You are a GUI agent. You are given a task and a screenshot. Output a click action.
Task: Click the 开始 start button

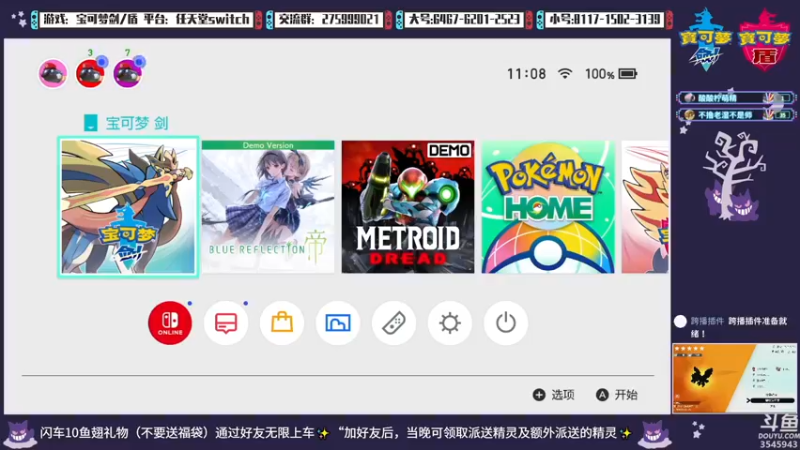pyautogui.click(x=617, y=394)
